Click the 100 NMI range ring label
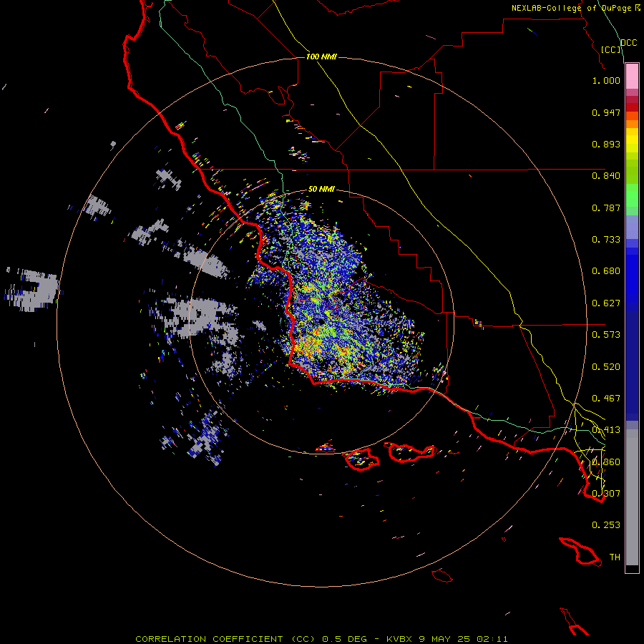The width and height of the screenshot is (644, 644). point(321,57)
